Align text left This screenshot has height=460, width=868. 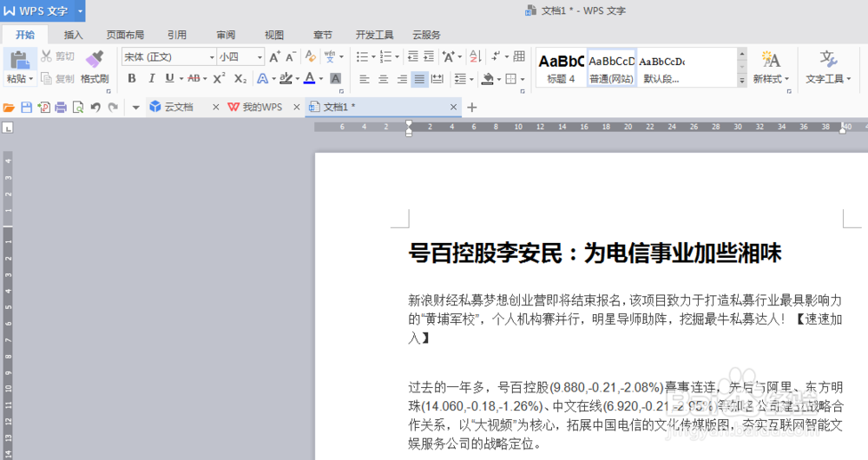(x=365, y=79)
